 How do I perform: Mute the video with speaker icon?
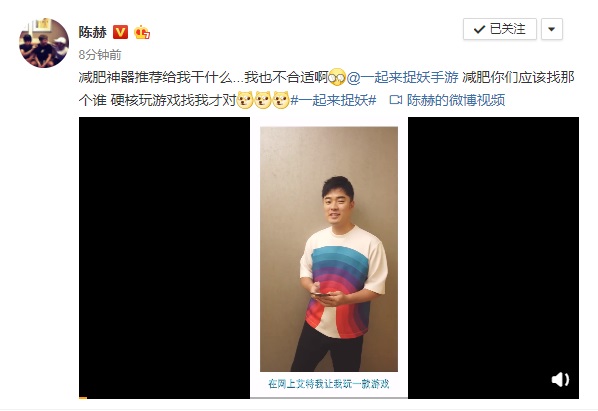tap(560, 379)
